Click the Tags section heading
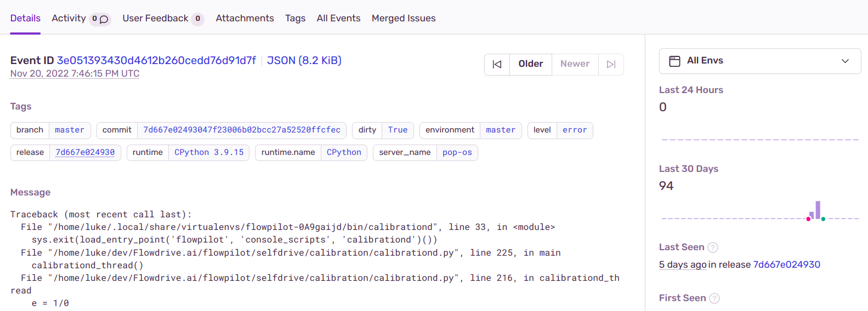868x311 pixels. [x=21, y=106]
